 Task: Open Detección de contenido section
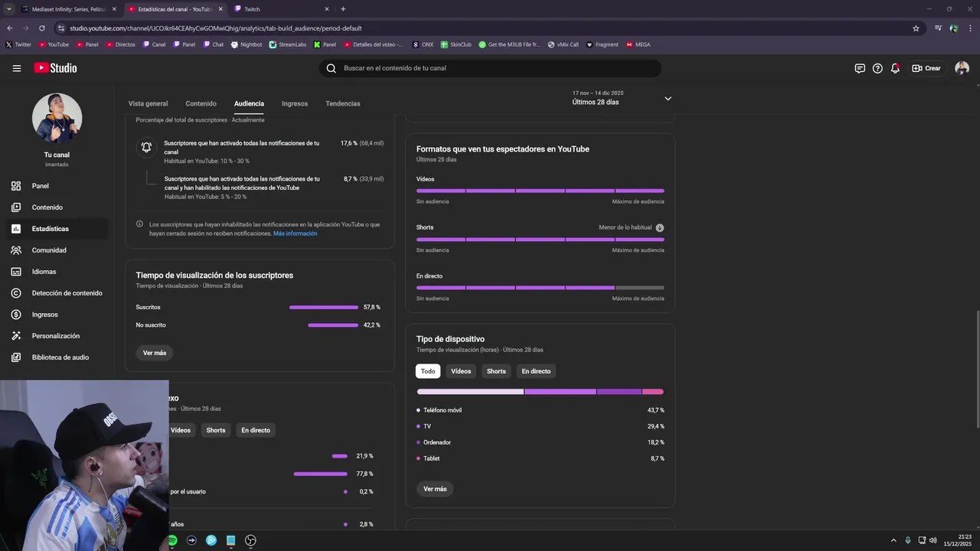[x=57, y=293]
